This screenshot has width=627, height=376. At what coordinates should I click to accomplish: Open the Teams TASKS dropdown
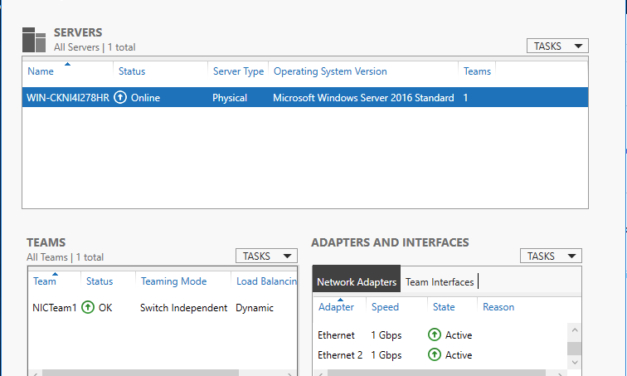tap(266, 256)
